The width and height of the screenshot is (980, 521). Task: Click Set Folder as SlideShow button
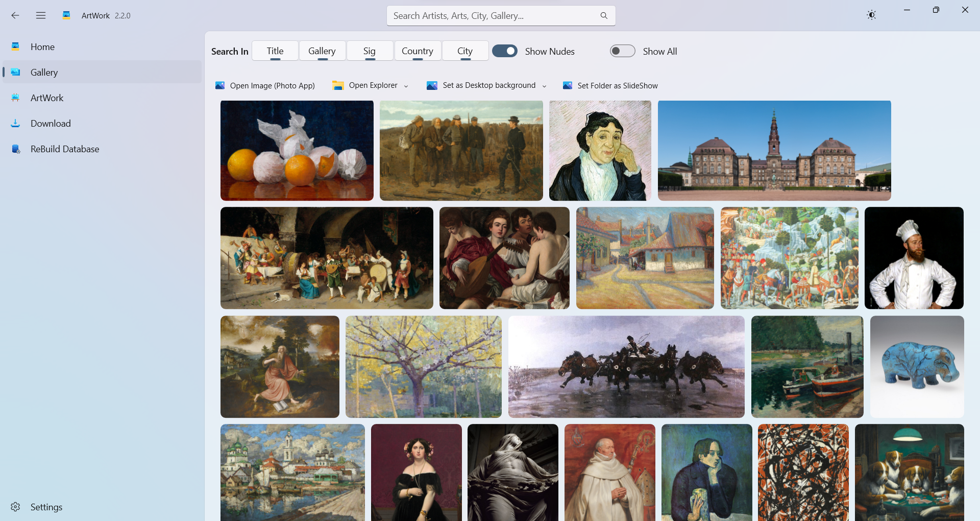[x=610, y=85]
